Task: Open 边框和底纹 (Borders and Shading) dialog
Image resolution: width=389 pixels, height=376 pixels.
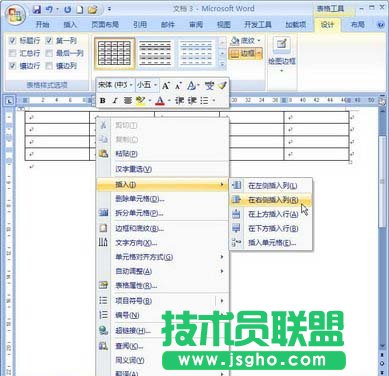Action: (162, 228)
